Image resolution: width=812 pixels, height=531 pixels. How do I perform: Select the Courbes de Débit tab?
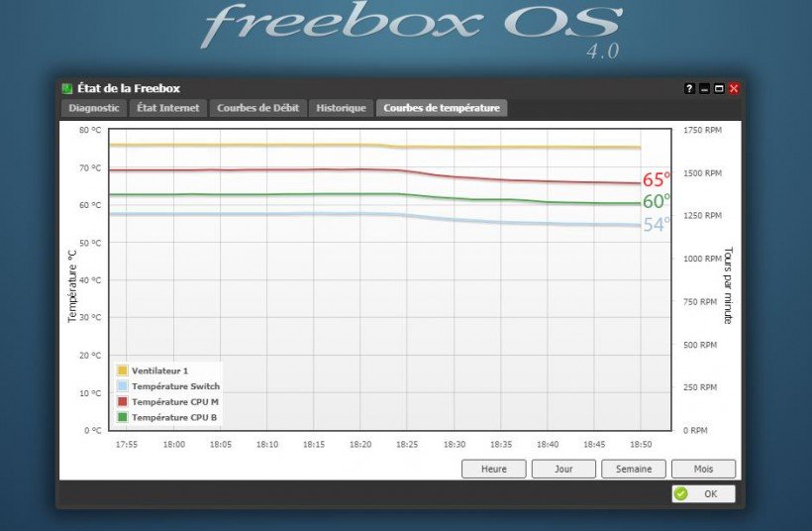point(257,108)
